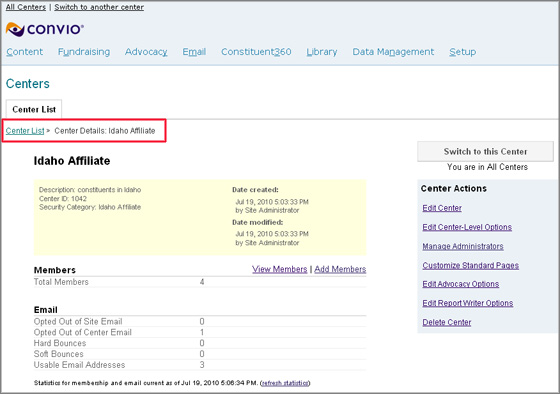
Task: Click Manage Administrators link
Action: pos(463,246)
